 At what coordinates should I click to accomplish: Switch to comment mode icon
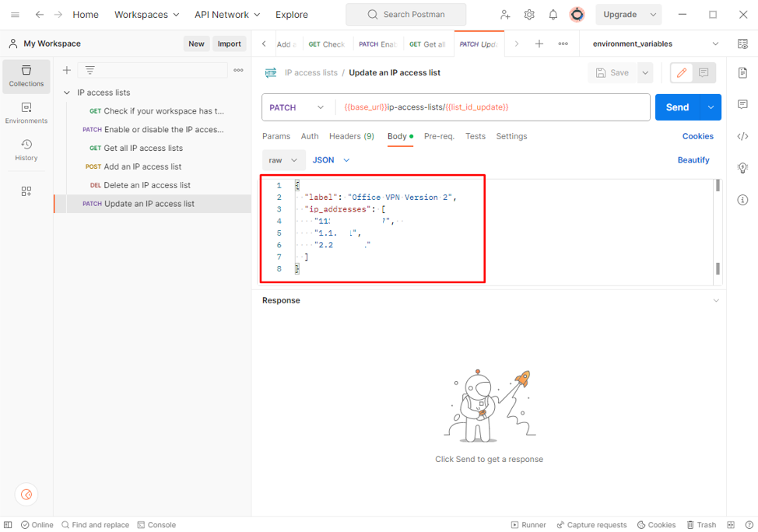point(704,73)
